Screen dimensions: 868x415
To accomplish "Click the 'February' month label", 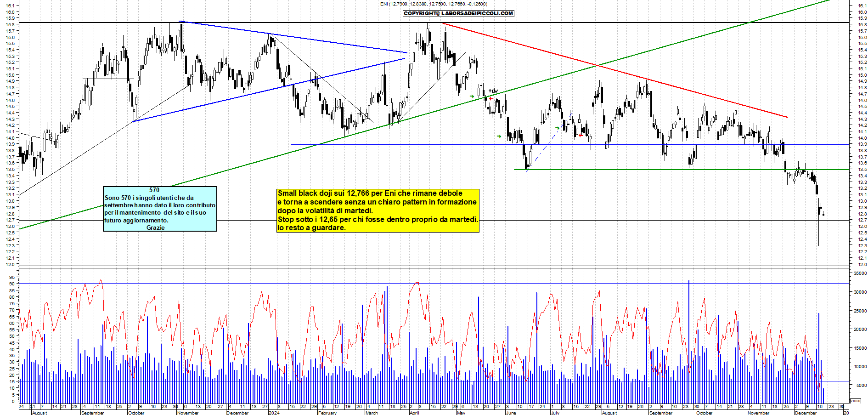I will (x=327, y=413).
